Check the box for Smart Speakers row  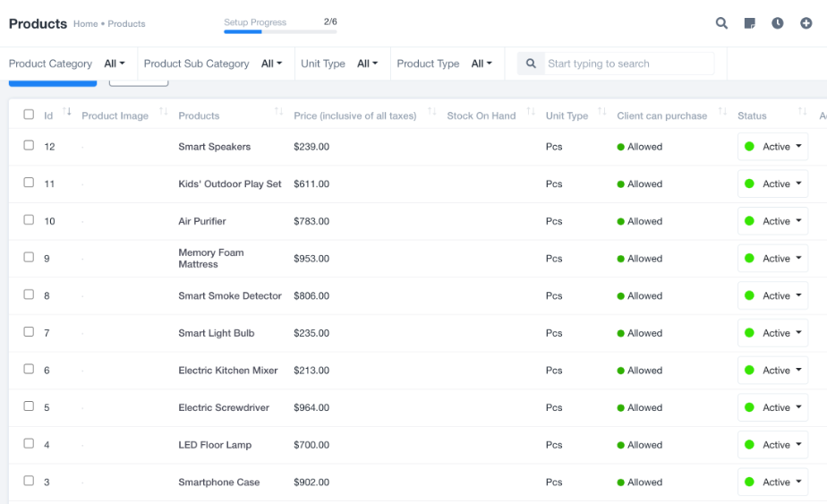(29, 145)
